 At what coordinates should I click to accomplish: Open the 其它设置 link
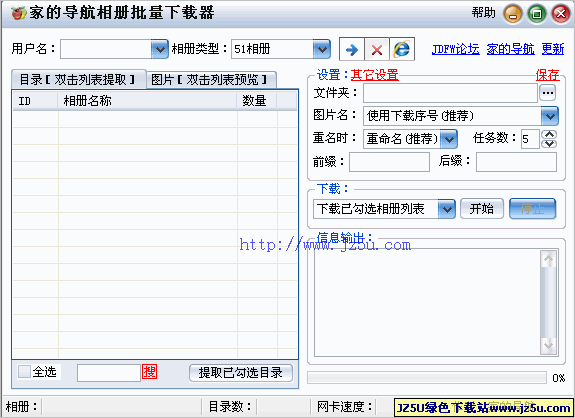375,75
